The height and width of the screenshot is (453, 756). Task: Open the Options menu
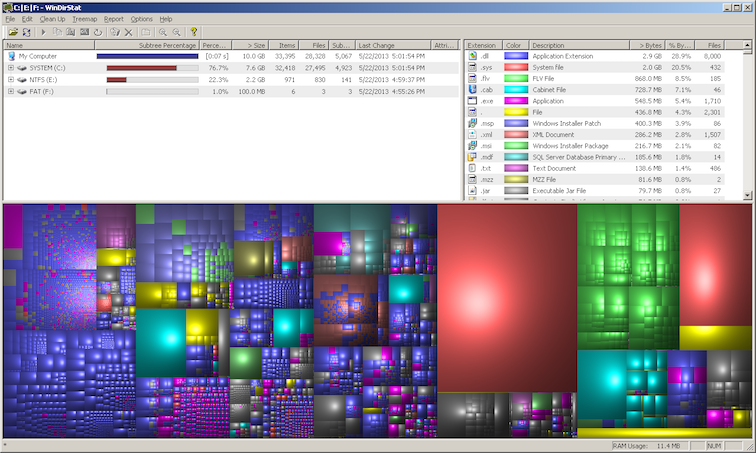[x=141, y=19]
